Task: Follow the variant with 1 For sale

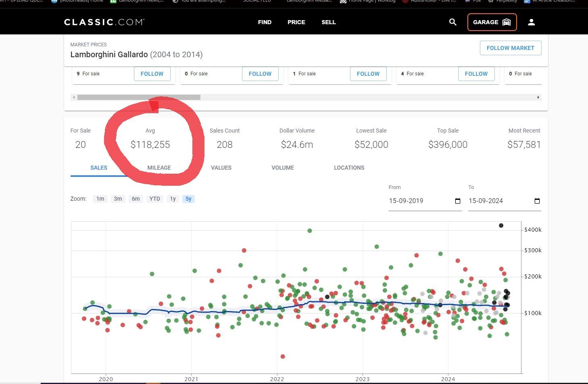Action: pos(368,74)
